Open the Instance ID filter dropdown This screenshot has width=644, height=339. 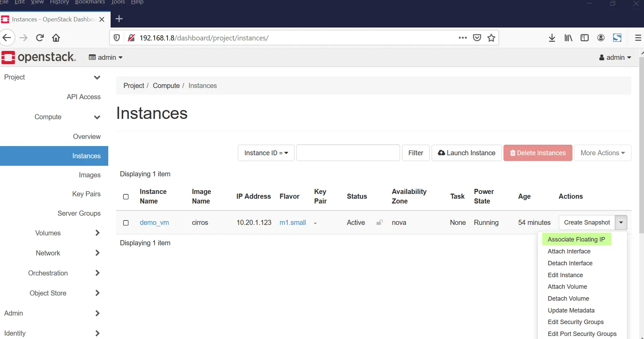[x=266, y=153]
